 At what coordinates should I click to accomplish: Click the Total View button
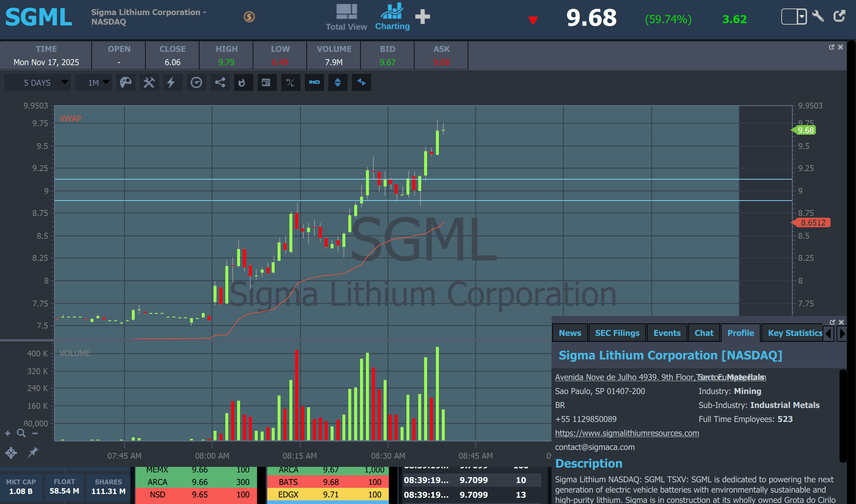[x=346, y=17]
